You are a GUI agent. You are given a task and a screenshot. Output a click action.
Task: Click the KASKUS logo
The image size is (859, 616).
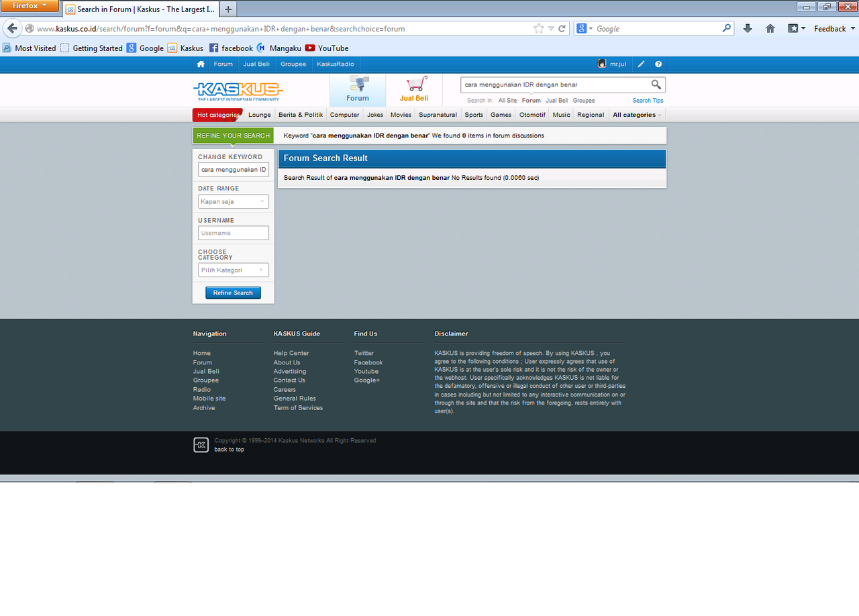click(x=238, y=91)
